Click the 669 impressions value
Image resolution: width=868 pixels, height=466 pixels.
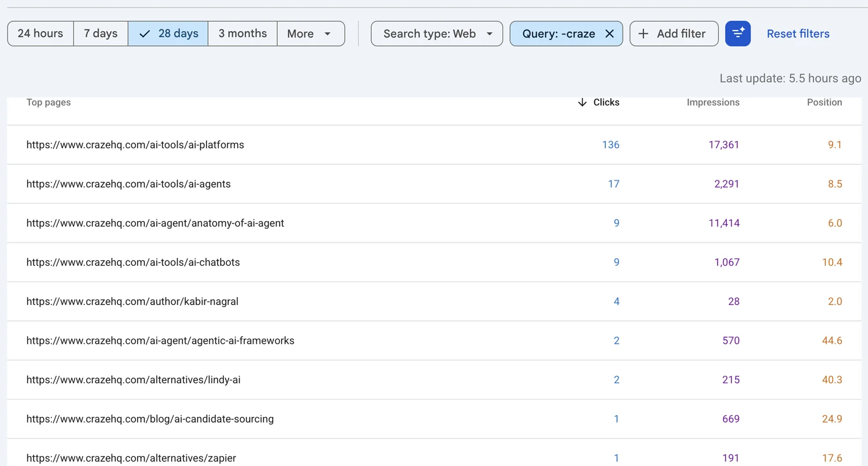click(x=731, y=419)
